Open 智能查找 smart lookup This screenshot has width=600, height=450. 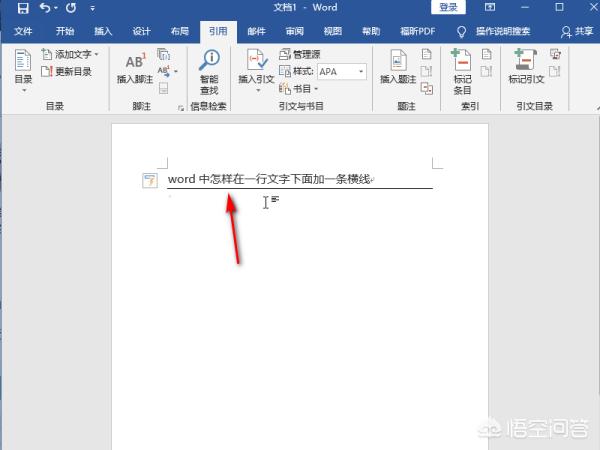click(209, 72)
